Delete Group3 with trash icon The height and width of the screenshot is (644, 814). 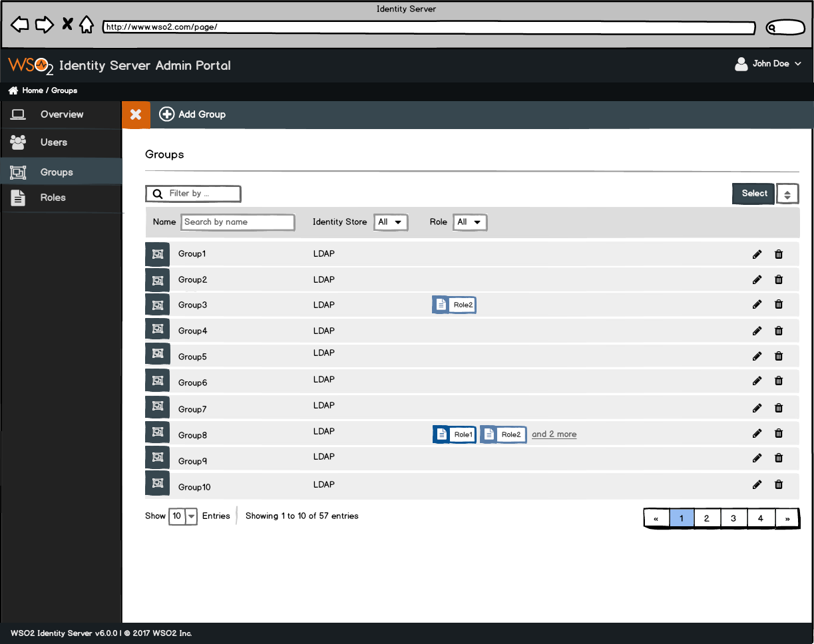(779, 304)
